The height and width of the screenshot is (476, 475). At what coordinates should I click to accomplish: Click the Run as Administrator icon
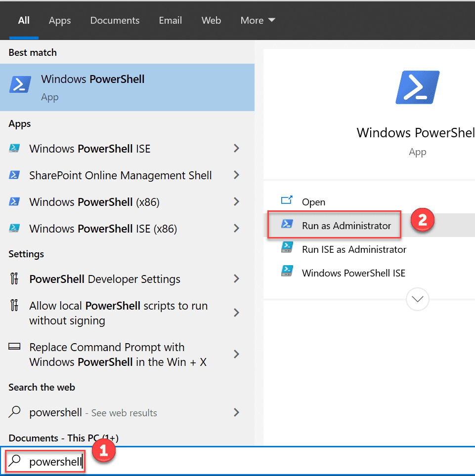click(x=287, y=224)
